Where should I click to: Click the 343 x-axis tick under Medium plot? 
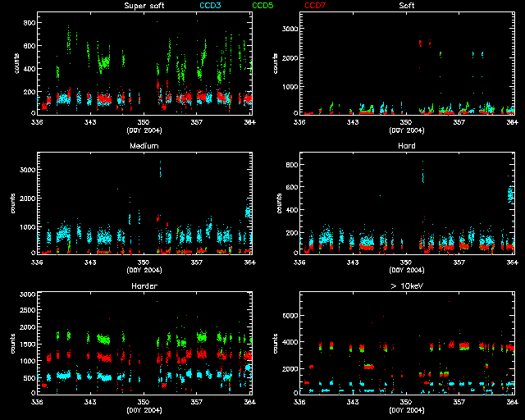(x=90, y=262)
